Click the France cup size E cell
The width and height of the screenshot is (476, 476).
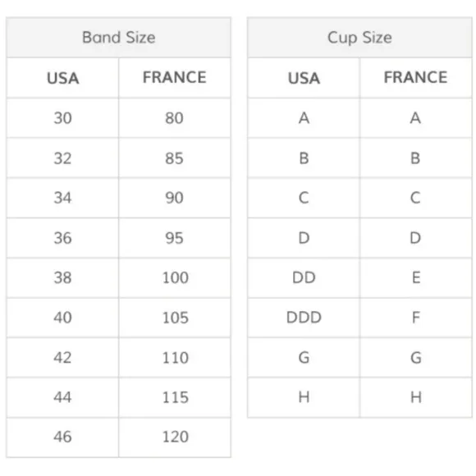[x=415, y=277]
